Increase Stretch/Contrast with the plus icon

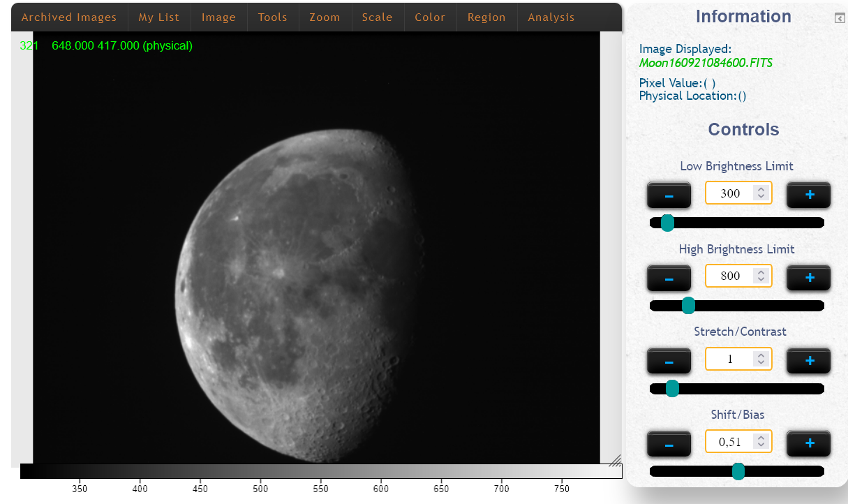pyautogui.click(x=808, y=360)
